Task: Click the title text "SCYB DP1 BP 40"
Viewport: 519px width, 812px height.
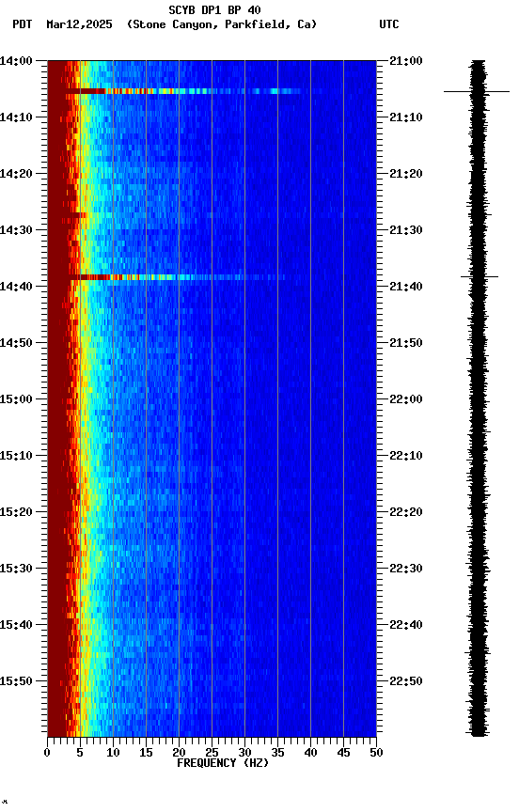Action: coord(214,10)
